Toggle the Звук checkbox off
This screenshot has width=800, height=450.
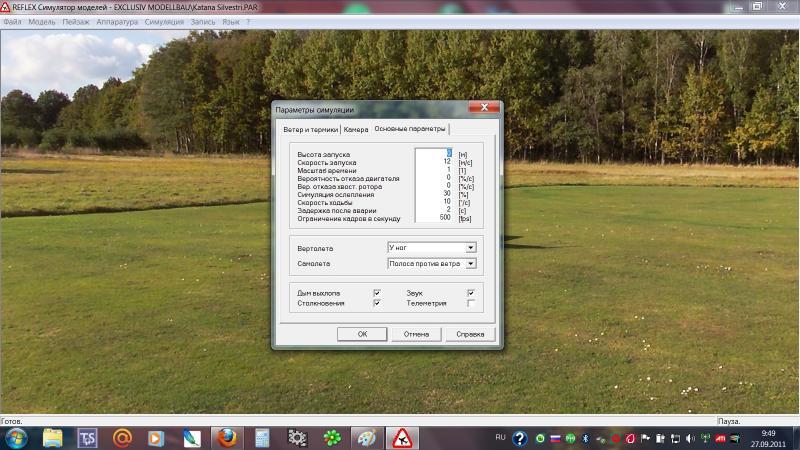point(471,293)
